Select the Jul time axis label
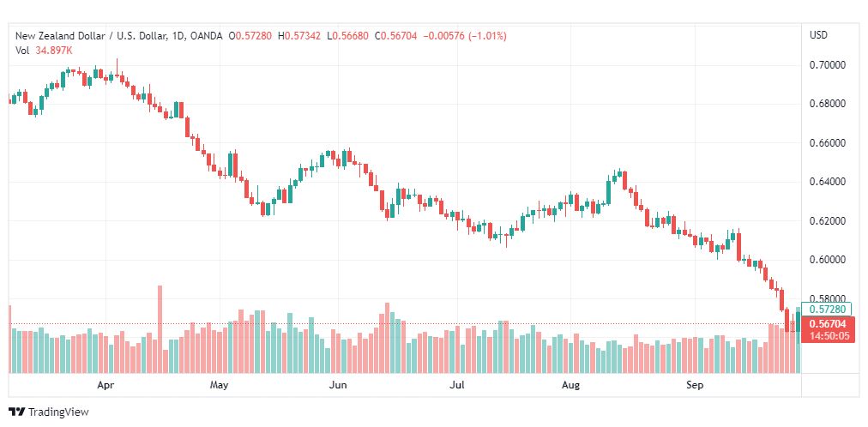868x427 pixels. 456,385
